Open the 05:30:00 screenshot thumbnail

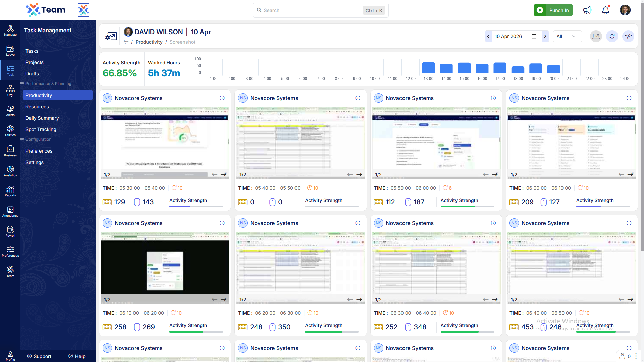tap(165, 143)
